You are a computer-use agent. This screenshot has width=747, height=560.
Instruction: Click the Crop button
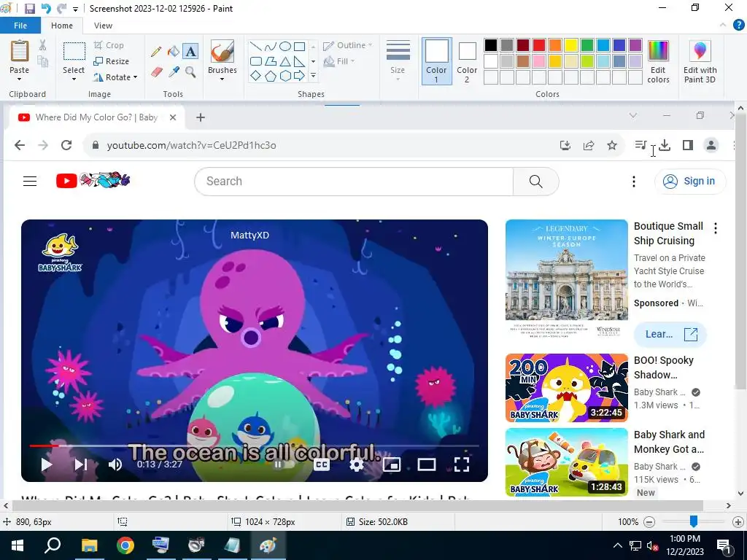click(x=109, y=45)
